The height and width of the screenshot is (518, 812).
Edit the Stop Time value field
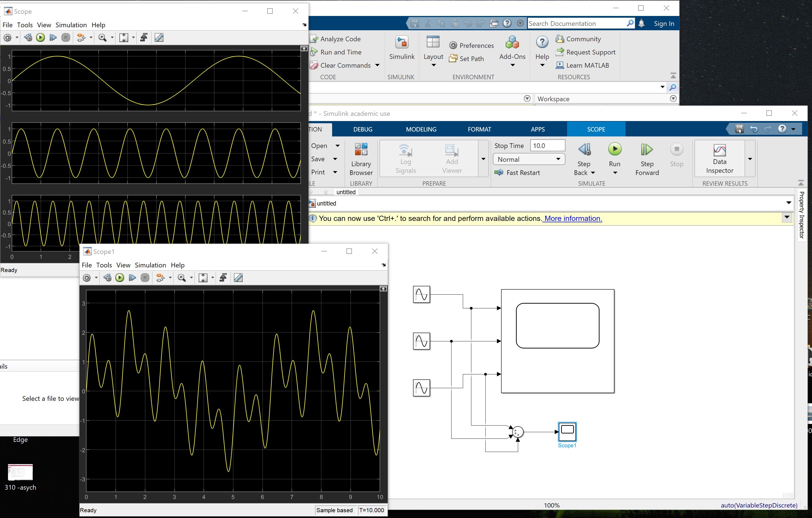coord(547,145)
